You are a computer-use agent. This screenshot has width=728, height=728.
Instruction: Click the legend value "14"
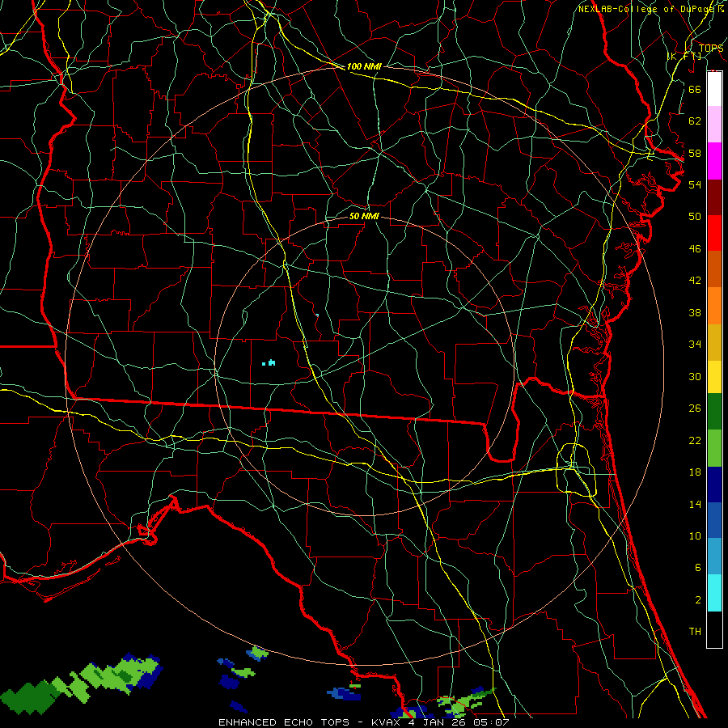click(x=695, y=504)
